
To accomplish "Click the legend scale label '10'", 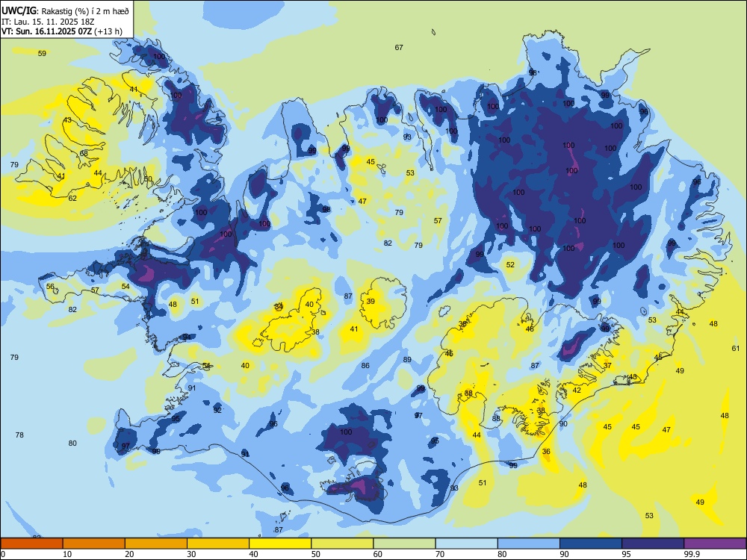I will tap(67, 554).
